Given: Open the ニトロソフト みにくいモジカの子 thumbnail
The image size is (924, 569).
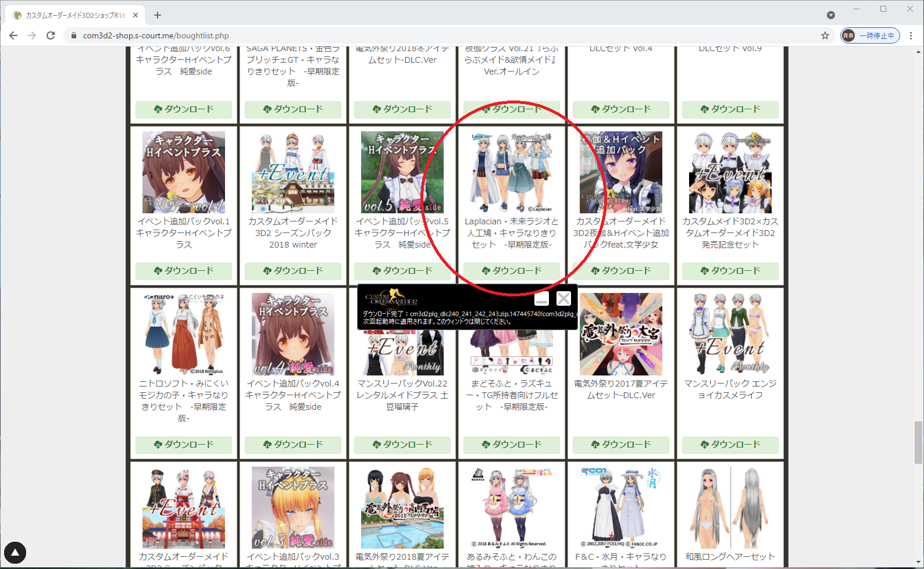Looking at the screenshot, I should pyautogui.click(x=184, y=334).
